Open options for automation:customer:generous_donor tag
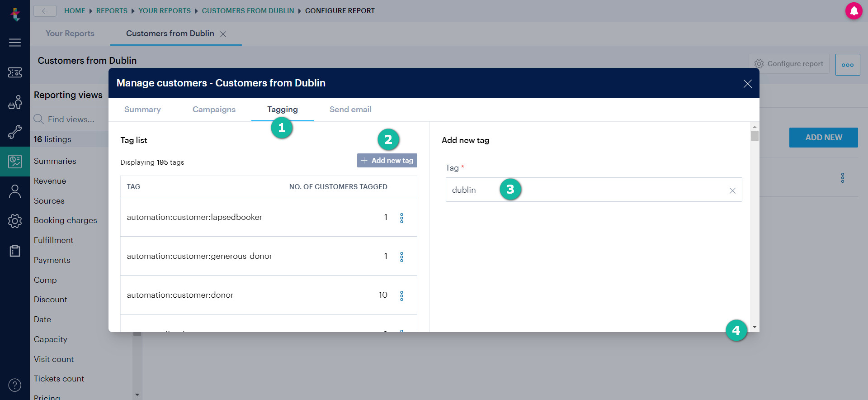The height and width of the screenshot is (400, 868). pyautogui.click(x=401, y=257)
